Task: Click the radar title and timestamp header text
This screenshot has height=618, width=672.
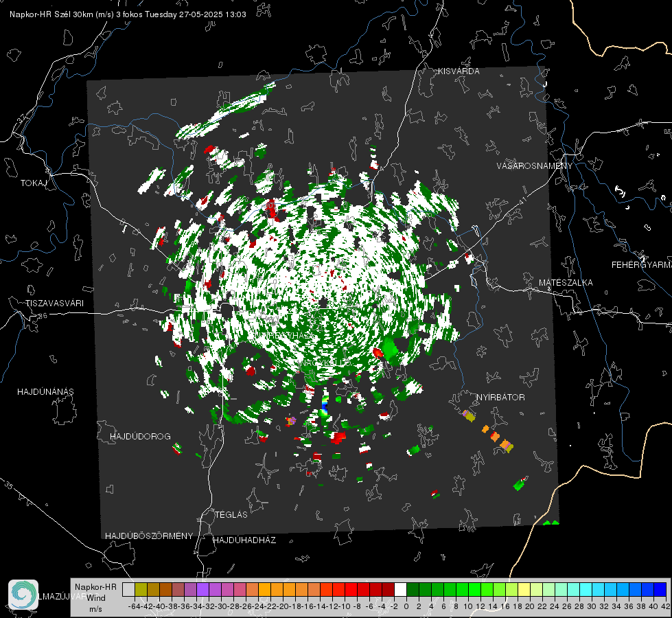Action: point(128,14)
